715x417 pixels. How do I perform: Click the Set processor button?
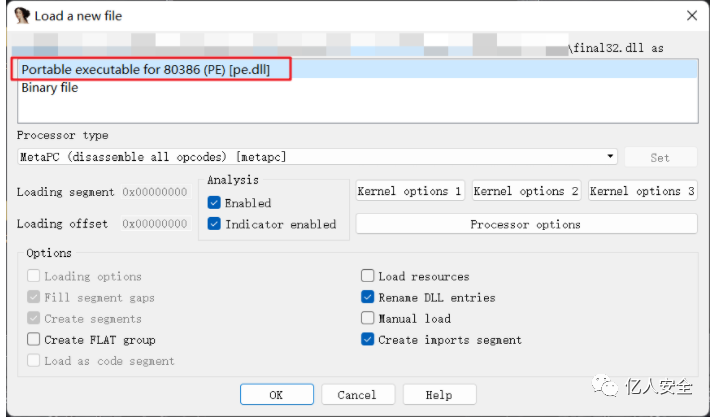(660, 157)
